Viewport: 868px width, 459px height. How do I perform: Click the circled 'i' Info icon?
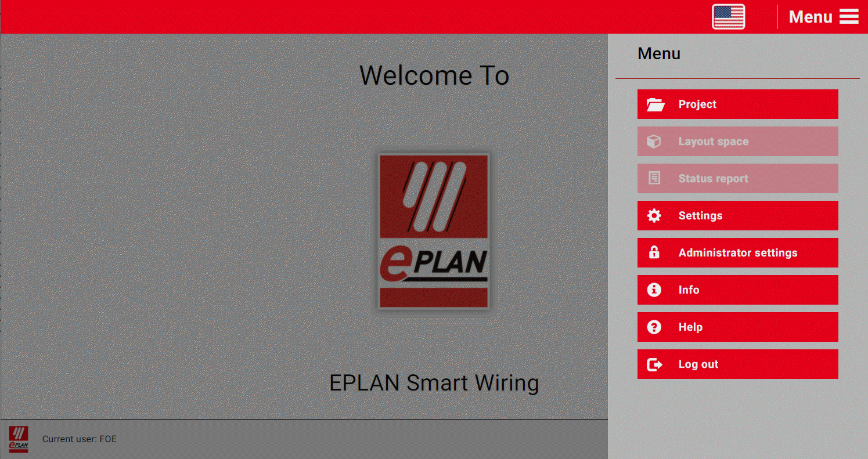654,290
